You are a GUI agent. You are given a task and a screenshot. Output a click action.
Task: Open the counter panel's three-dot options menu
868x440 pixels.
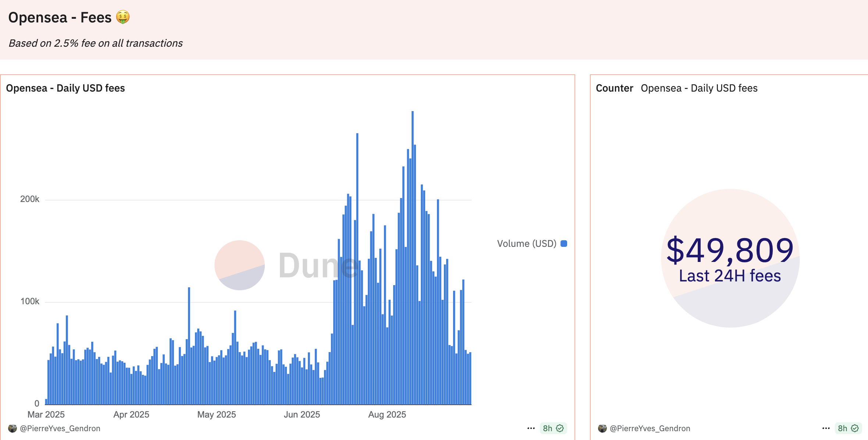coord(826,428)
